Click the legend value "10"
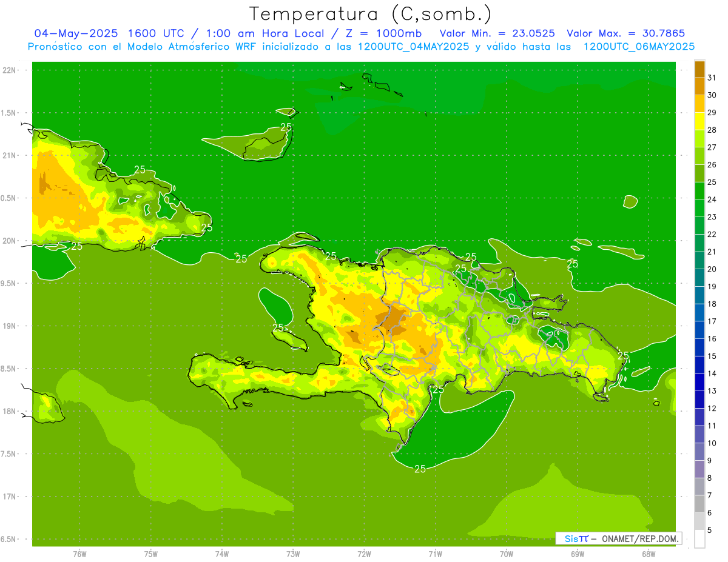Screen dimensions: 728x562 coord(712,443)
